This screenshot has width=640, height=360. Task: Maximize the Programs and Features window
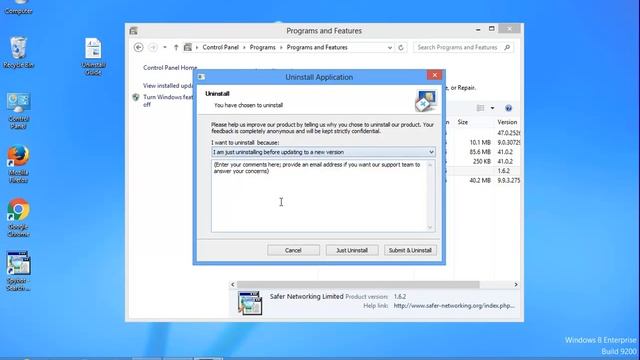(x=491, y=29)
